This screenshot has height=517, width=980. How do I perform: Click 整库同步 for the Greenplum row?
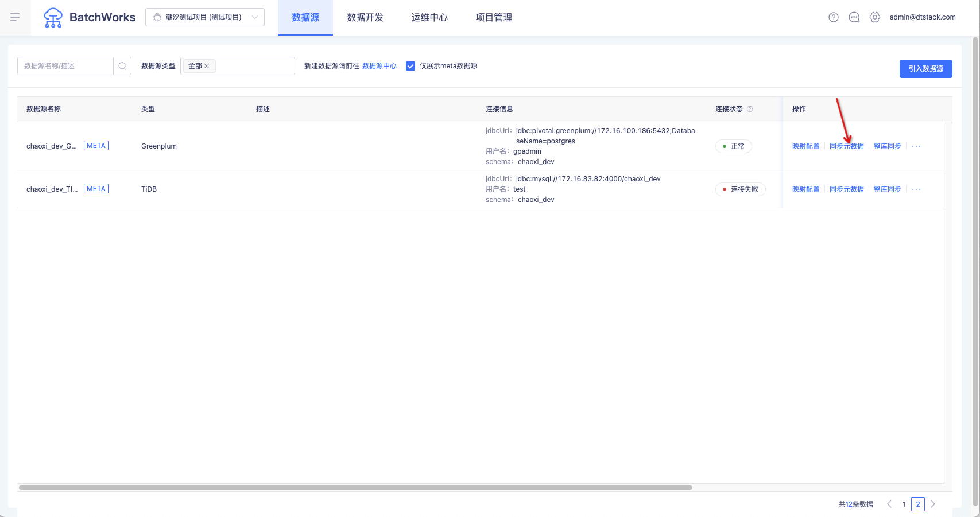point(888,146)
